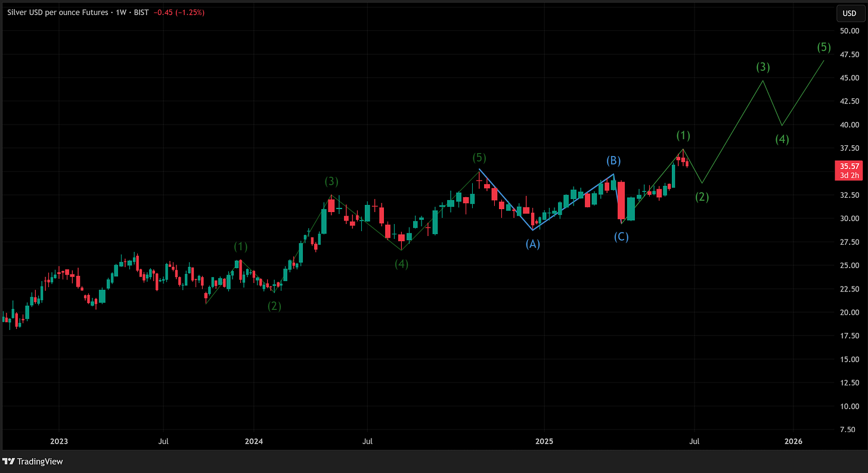This screenshot has height=473, width=868.
Task: Click the 2023 time axis label
Action: pyautogui.click(x=59, y=441)
